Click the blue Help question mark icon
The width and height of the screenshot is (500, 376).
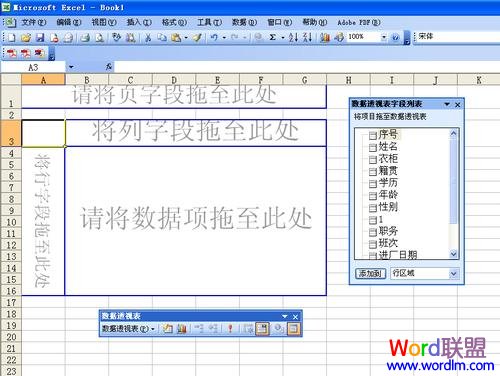[396, 37]
